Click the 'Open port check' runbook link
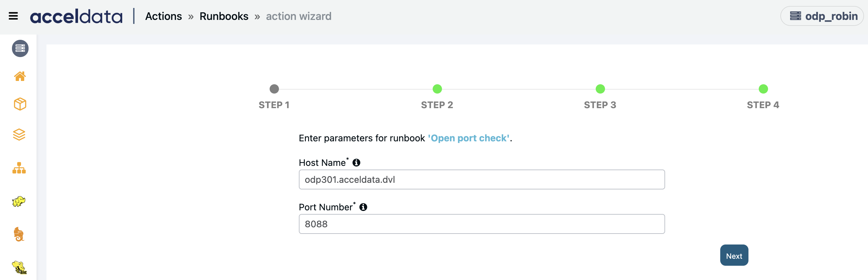868x280 pixels. tap(469, 138)
